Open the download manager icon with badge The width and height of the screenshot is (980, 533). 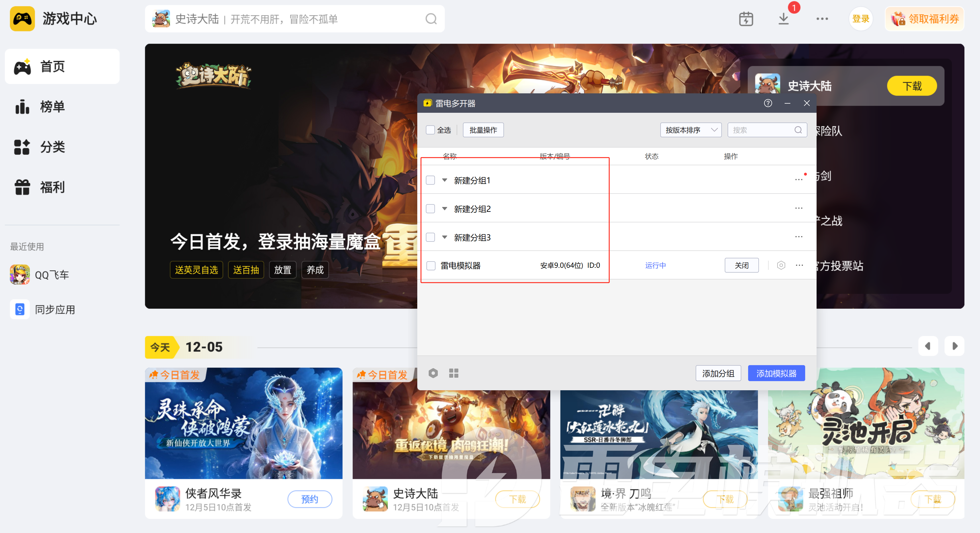point(784,19)
